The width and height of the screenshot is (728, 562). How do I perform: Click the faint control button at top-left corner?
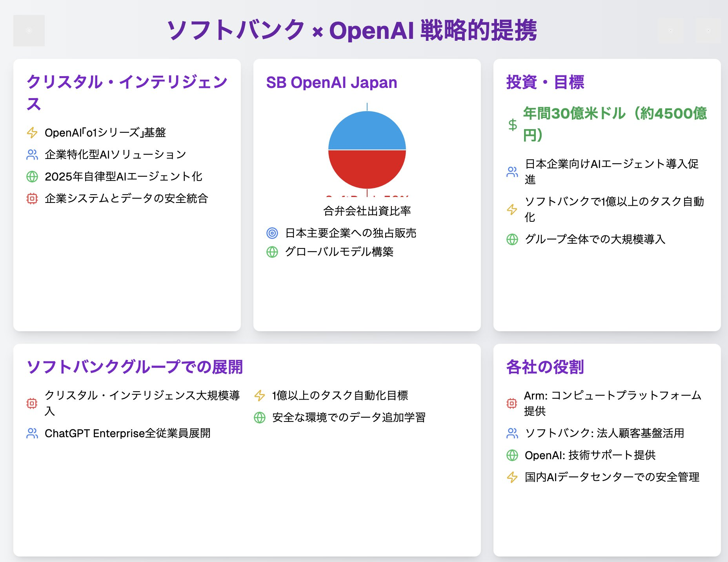(29, 30)
